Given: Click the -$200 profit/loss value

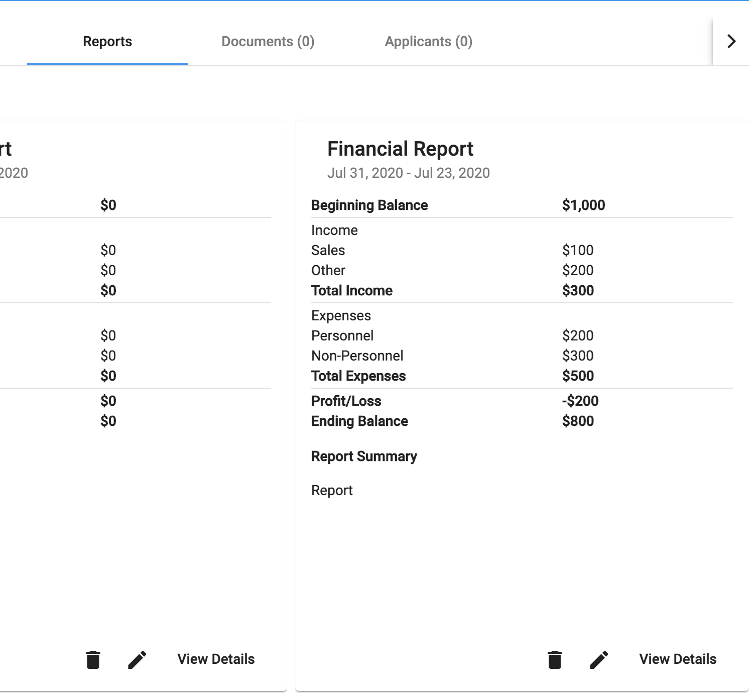Looking at the screenshot, I should click(x=580, y=401).
